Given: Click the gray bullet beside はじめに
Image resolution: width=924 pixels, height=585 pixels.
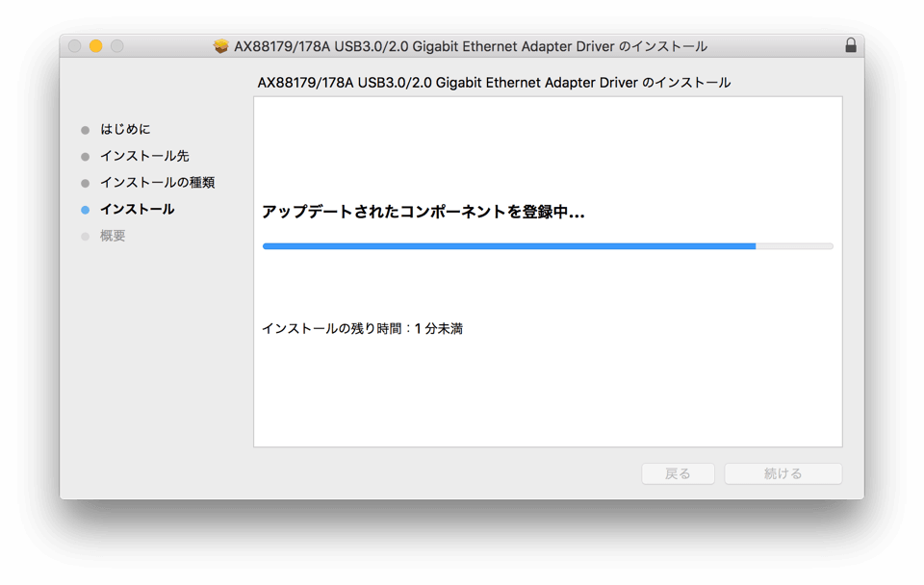Looking at the screenshot, I should click(x=86, y=130).
